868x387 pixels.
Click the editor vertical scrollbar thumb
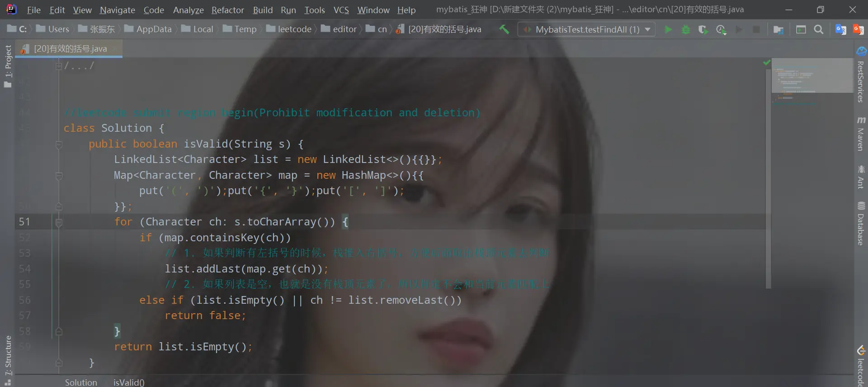click(x=768, y=179)
